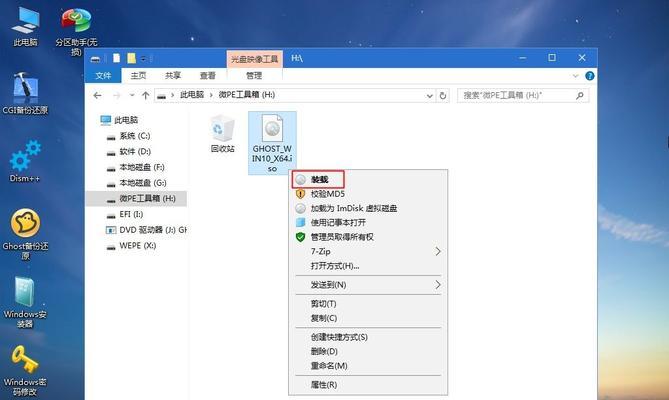Viewport: 669px width, 400px height.
Task: Choose 复制(C) in context menu
Action: 368,318
